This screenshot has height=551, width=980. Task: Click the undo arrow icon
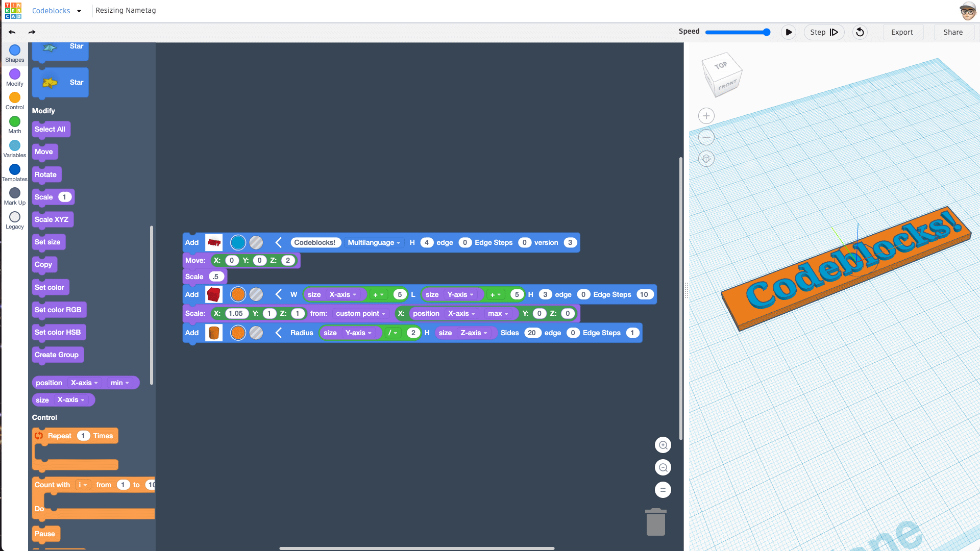[12, 32]
